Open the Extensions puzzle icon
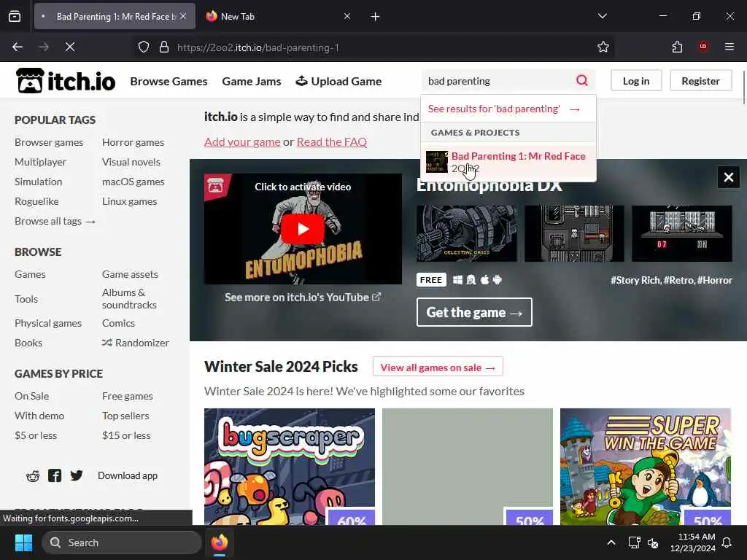The image size is (747, 560). coord(677,47)
